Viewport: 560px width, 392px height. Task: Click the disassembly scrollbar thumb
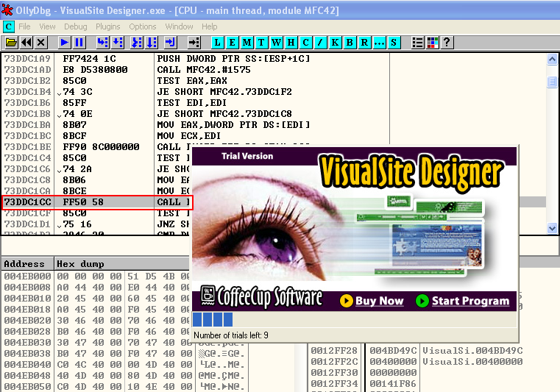click(552, 82)
